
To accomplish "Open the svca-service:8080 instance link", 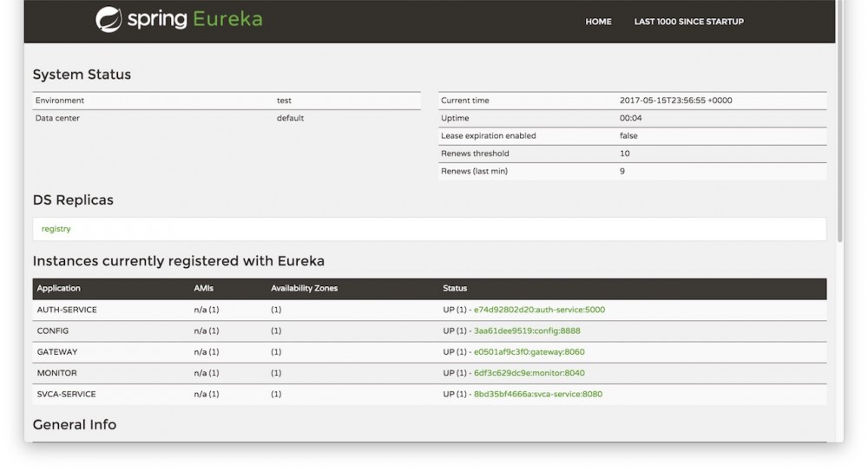I will (537, 394).
